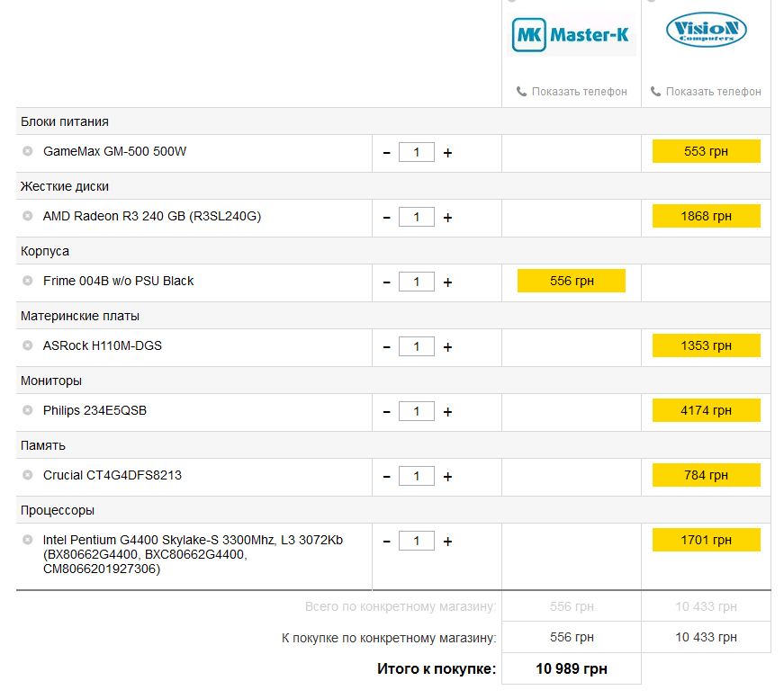
Task: Open AMD Radeon R3 240 GB product name
Action: [x=152, y=216]
